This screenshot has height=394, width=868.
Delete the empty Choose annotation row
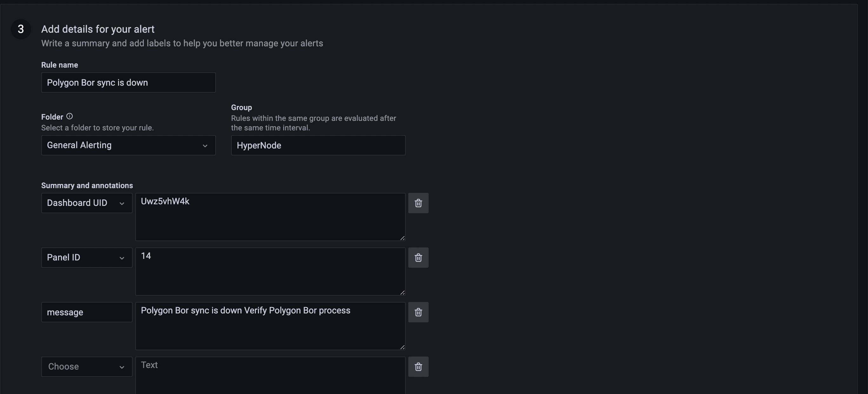coord(418,367)
